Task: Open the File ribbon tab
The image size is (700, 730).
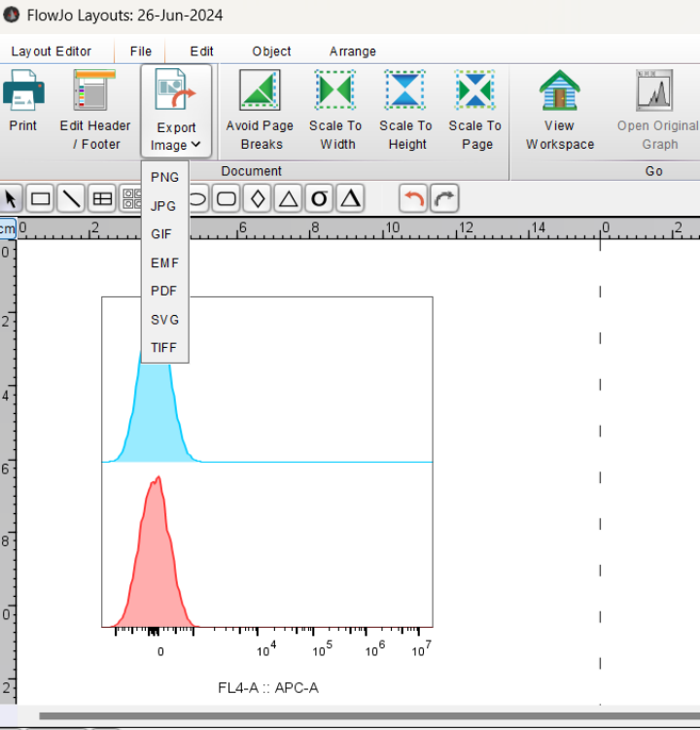Action: (141, 52)
